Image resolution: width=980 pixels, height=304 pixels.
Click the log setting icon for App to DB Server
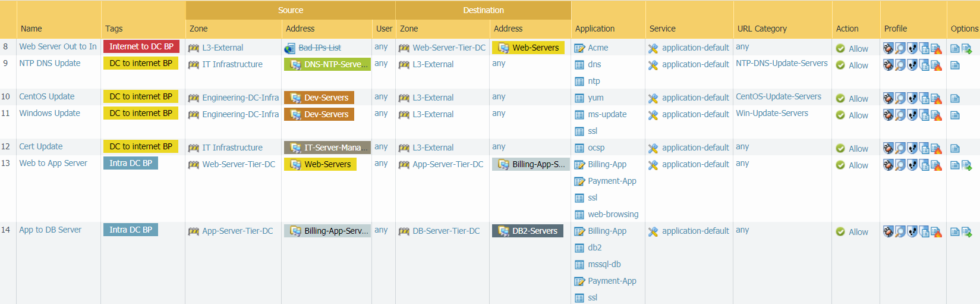click(954, 231)
